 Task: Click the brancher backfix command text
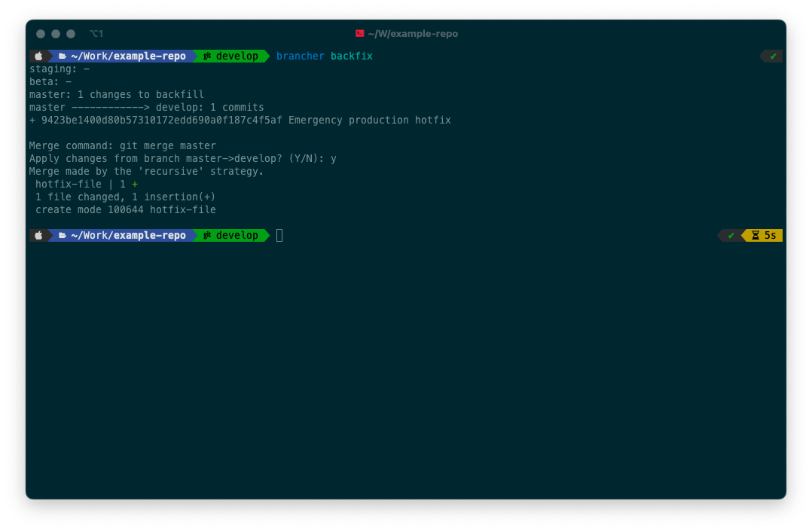coord(326,56)
